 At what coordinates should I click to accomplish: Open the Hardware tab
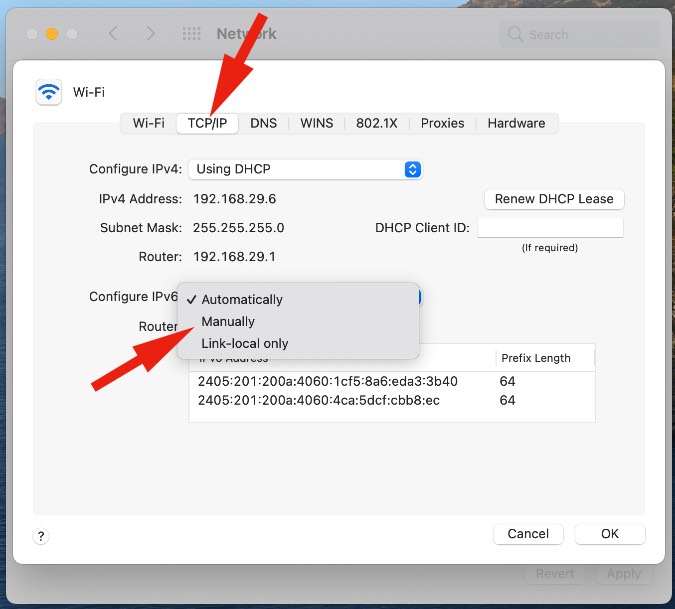click(x=516, y=123)
